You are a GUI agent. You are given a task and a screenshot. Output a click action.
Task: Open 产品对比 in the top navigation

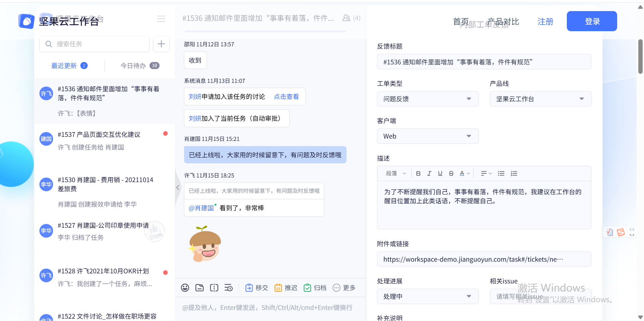tap(503, 22)
